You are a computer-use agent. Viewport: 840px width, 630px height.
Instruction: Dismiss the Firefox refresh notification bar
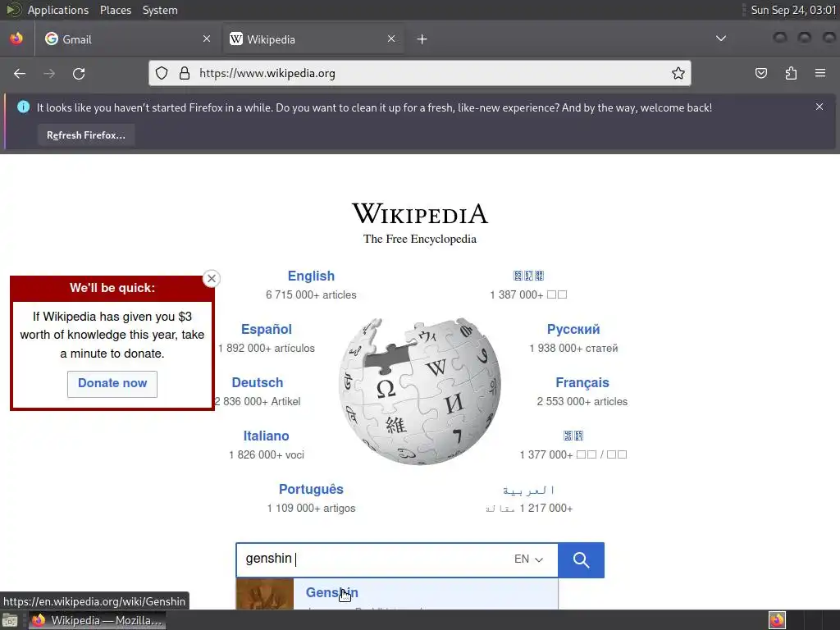tap(819, 107)
